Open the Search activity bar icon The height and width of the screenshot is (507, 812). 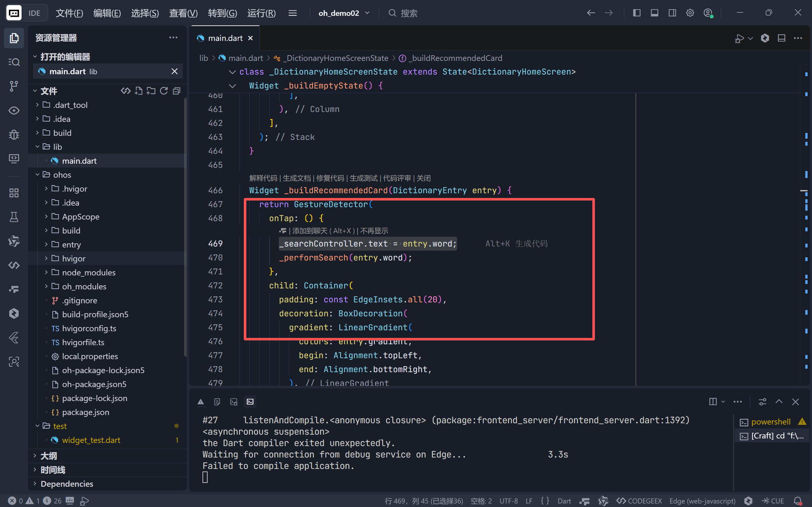tap(14, 62)
